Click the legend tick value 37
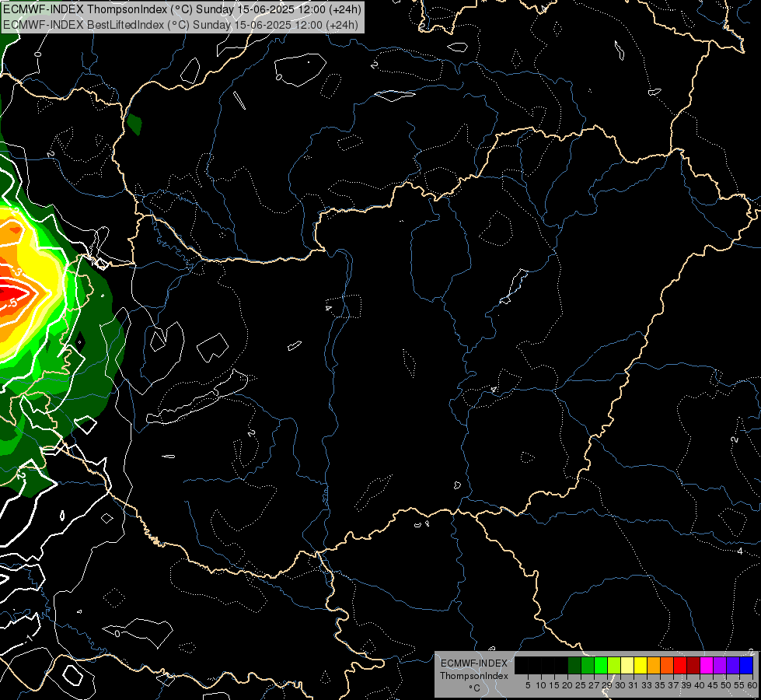This screenshot has height=700, width=761. click(x=674, y=685)
